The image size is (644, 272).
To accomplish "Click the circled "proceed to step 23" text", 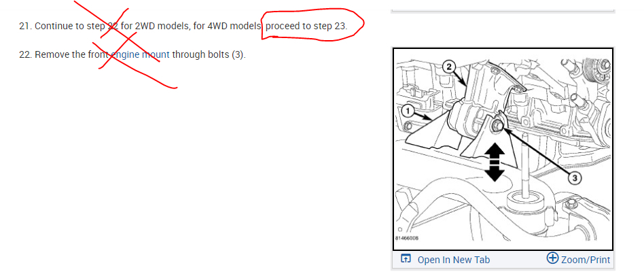I will pos(306,27).
